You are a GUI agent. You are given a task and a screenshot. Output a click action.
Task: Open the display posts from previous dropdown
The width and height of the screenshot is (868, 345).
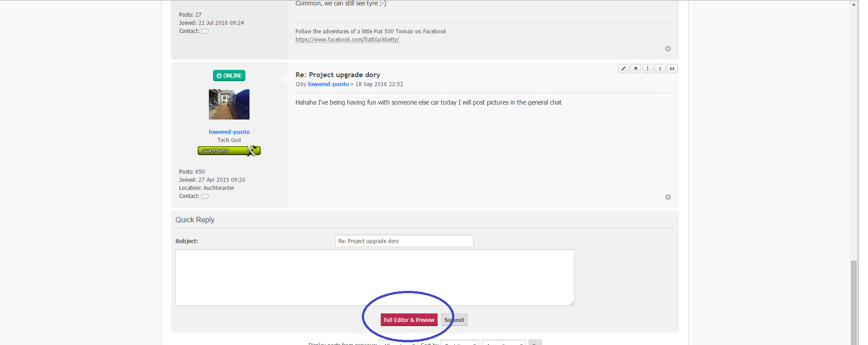398,343
